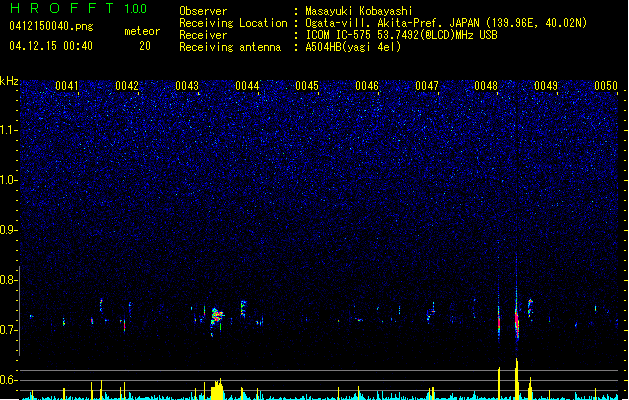Click the Receiving Location label
The image size is (629, 400).
pyautogui.click(x=233, y=23)
